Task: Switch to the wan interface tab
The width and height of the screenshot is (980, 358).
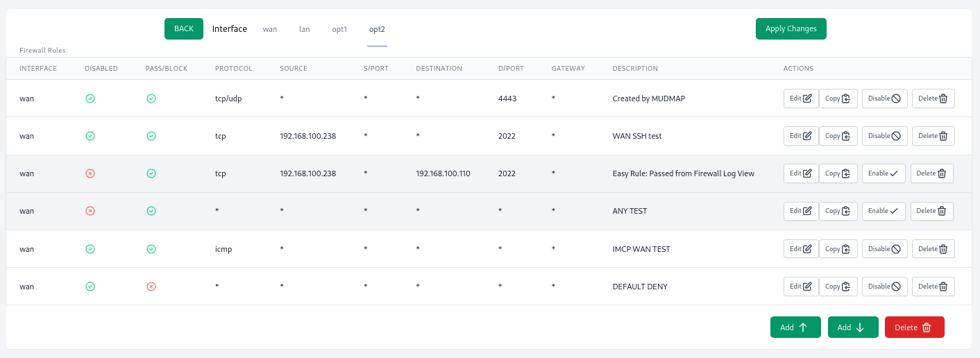Action: (x=270, y=29)
